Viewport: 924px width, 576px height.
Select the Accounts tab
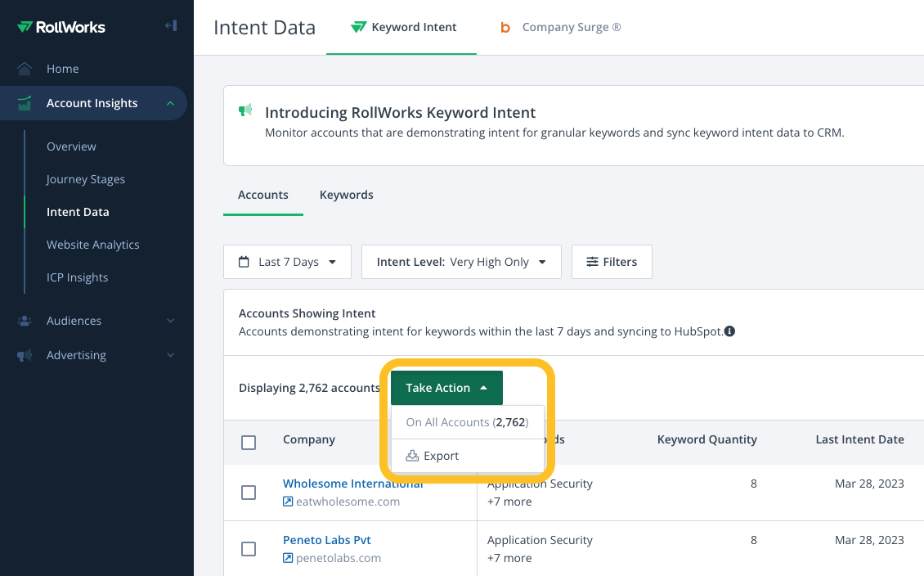pyautogui.click(x=262, y=196)
